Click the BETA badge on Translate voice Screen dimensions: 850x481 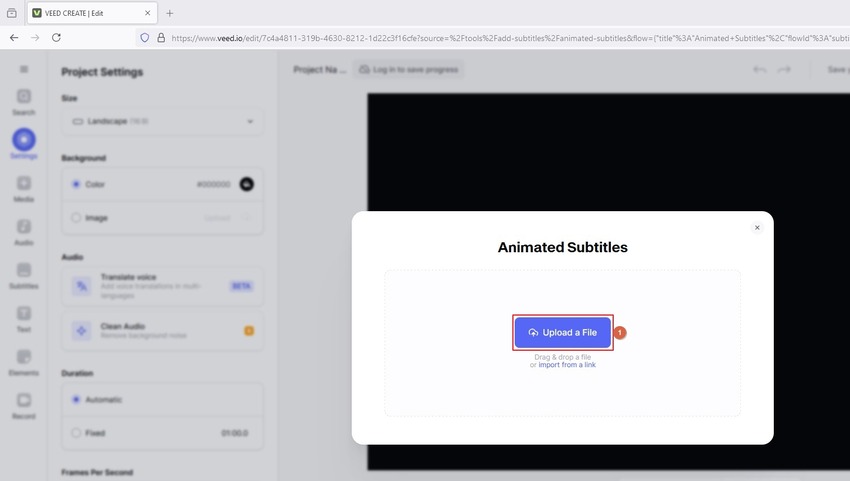point(241,286)
